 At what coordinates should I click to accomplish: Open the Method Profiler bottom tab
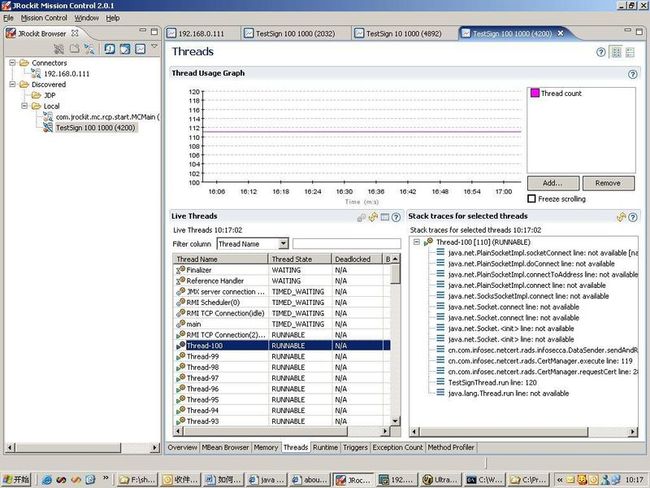pos(451,447)
